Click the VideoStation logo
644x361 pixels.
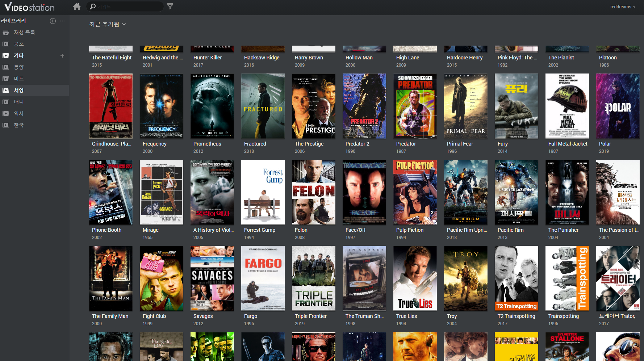click(x=29, y=7)
